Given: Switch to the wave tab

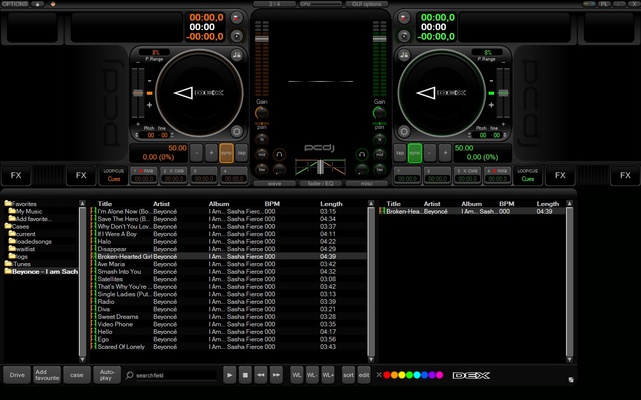Looking at the screenshot, I should [274, 184].
